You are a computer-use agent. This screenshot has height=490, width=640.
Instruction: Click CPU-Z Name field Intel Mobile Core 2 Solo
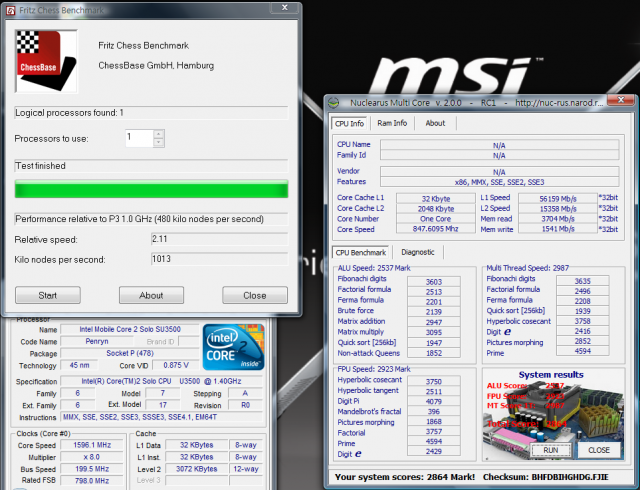tap(130, 329)
